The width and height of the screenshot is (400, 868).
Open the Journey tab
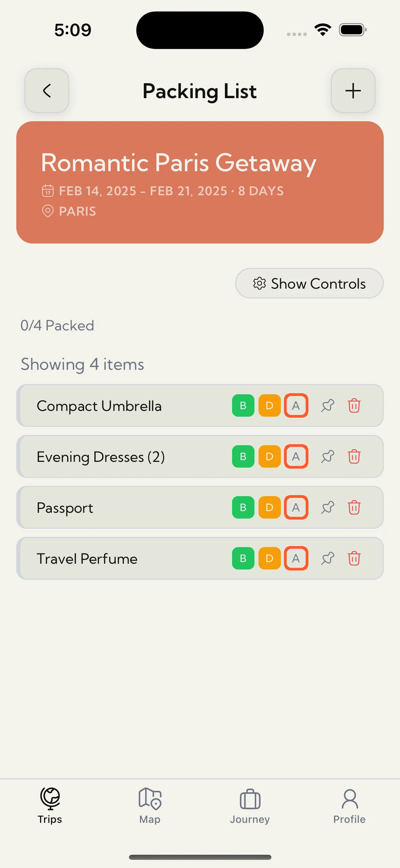[x=250, y=806]
